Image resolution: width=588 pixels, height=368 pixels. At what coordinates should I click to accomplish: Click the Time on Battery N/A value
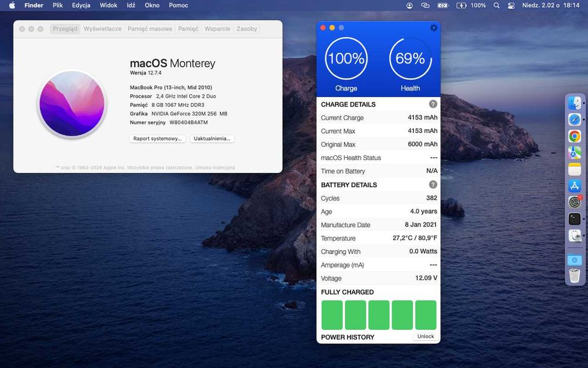point(432,171)
